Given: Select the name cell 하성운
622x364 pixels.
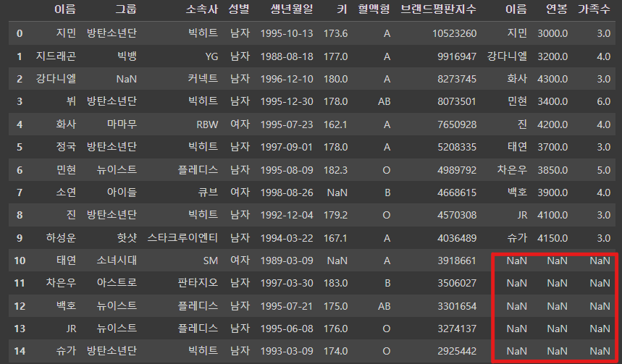Looking at the screenshot, I should click(x=61, y=238).
